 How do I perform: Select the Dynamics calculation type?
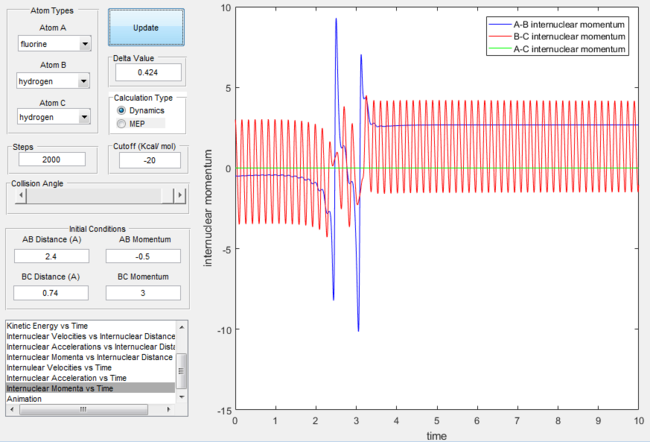121,110
